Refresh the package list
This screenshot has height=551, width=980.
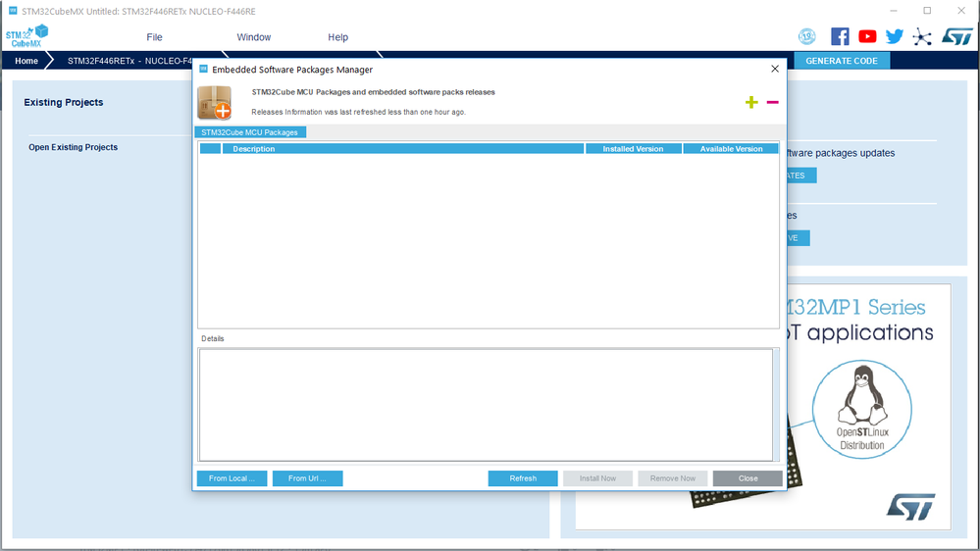(523, 478)
